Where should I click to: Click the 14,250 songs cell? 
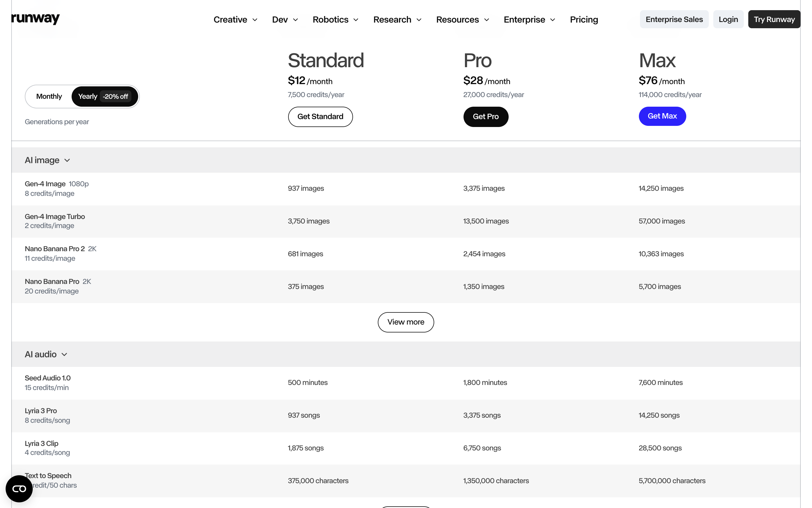tap(659, 415)
